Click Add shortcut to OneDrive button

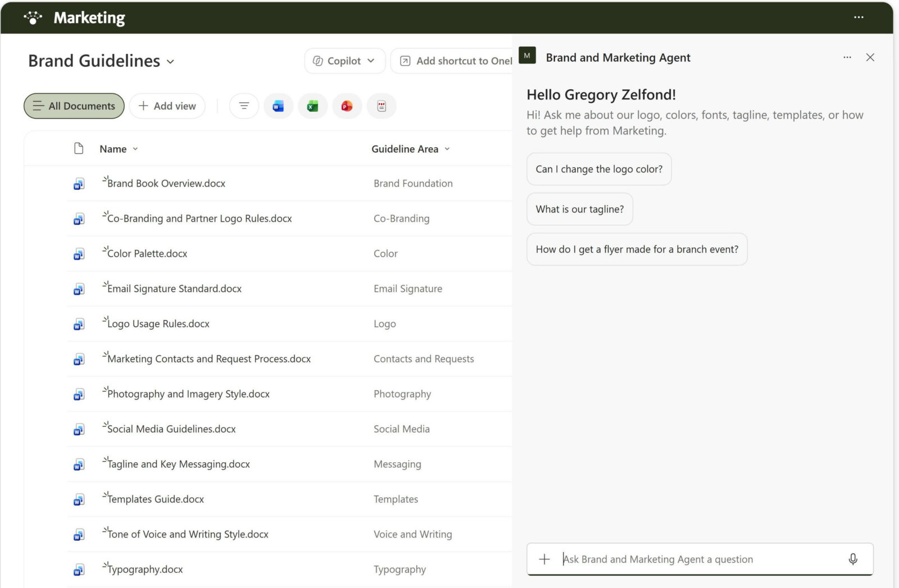452,61
